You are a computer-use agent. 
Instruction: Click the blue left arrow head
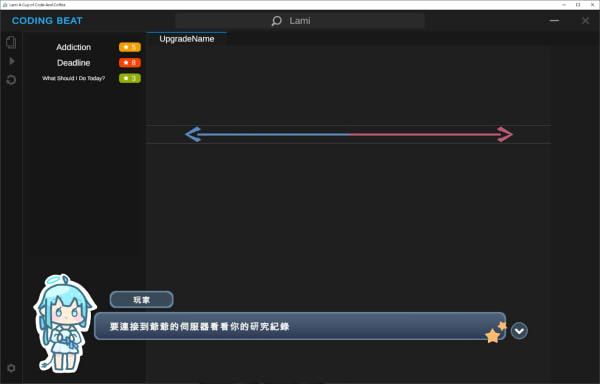click(x=193, y=134)
